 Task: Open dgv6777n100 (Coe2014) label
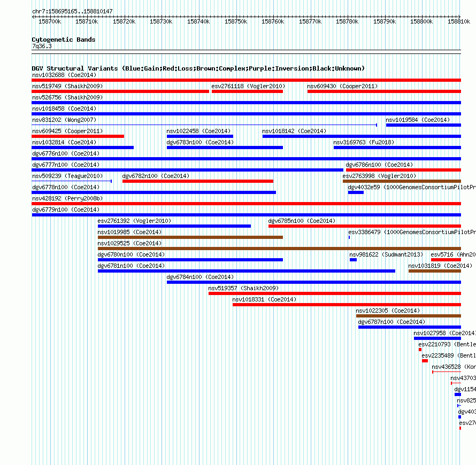66,165
